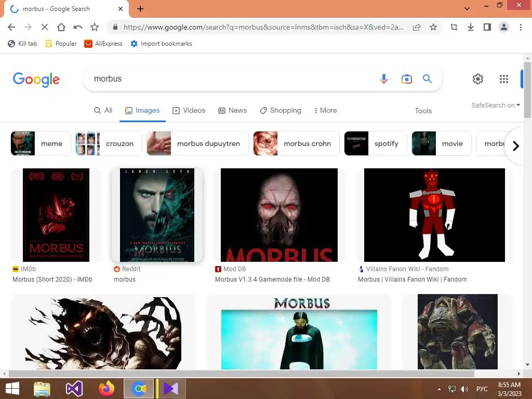
Task: Open a new browser tab
Action: 140,9
